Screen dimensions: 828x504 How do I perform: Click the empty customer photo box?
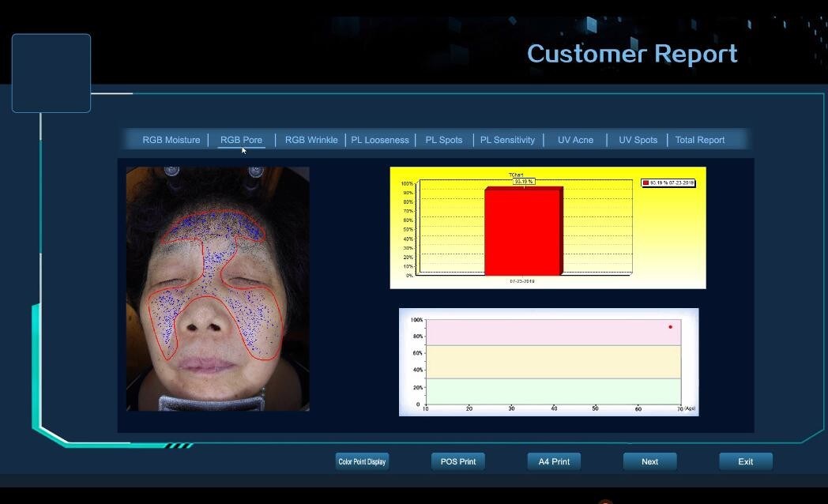(x=51, y=73)
